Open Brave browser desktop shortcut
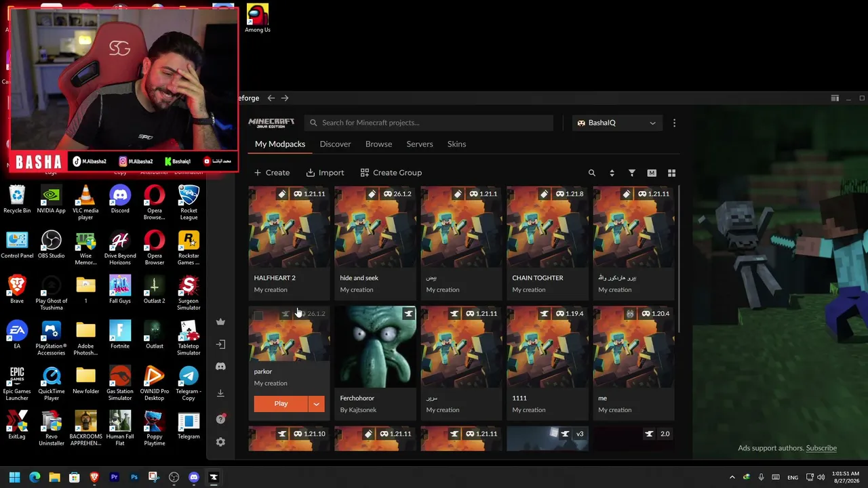 (17, 289)
